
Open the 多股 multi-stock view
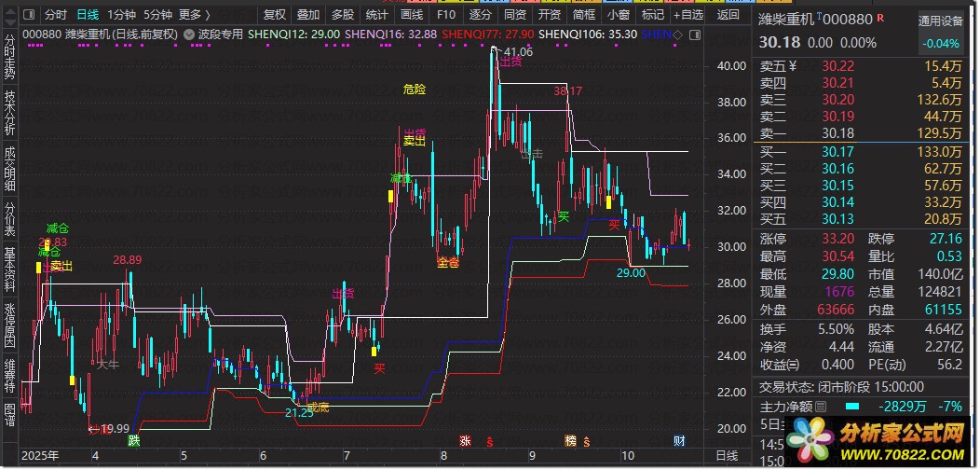click(x=343, y=14)
